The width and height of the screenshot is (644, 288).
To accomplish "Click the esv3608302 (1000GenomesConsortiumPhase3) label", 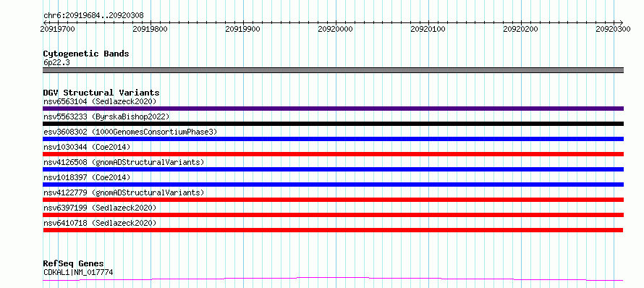I will (x=130, y=132).
